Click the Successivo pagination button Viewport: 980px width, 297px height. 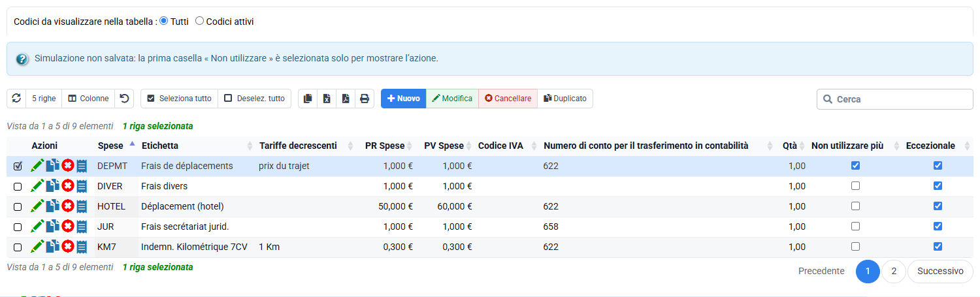(x=940, y=271)
